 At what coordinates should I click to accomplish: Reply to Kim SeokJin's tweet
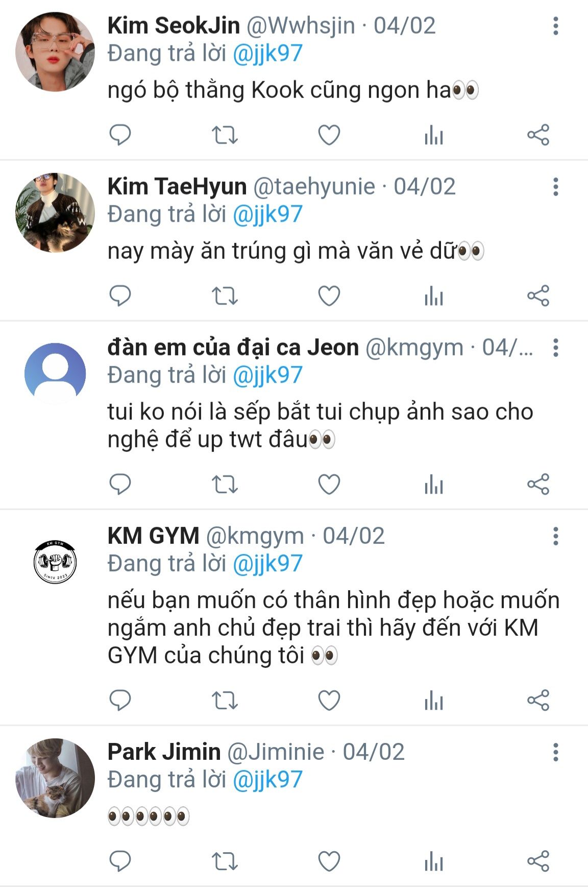click(x=120, y=135)
